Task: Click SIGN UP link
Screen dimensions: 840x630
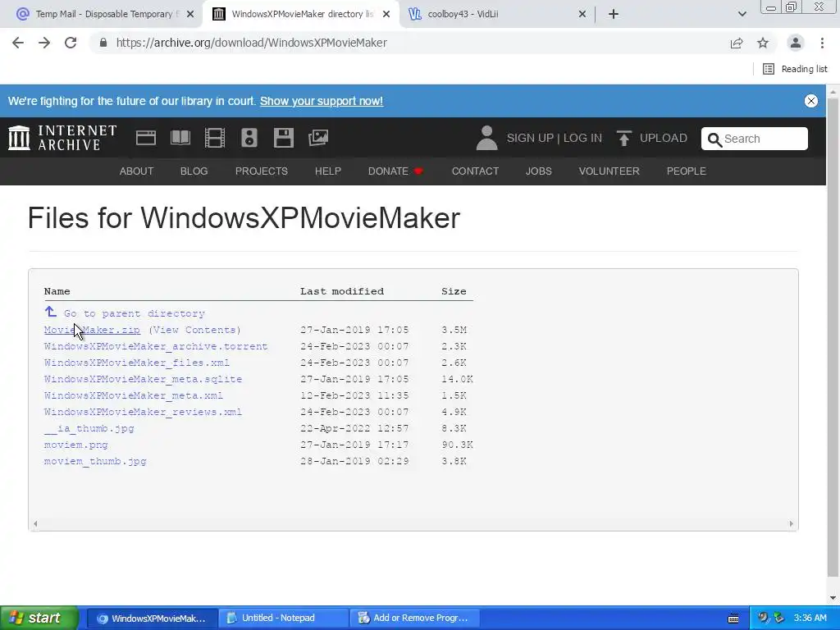Action: [530, 138]
